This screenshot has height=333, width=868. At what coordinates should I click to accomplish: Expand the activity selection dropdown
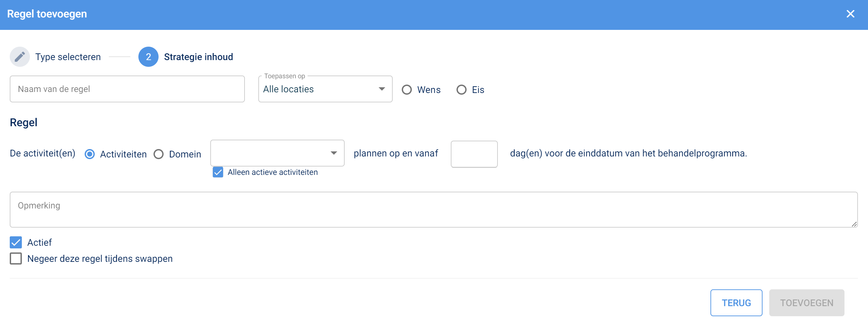pyautogui.click(x=334, y=153)
